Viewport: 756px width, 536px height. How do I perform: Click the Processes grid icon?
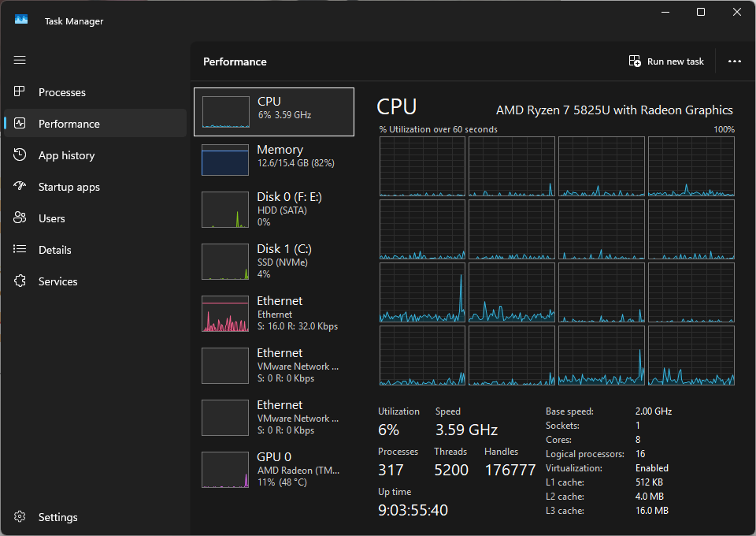coord(19,91)
